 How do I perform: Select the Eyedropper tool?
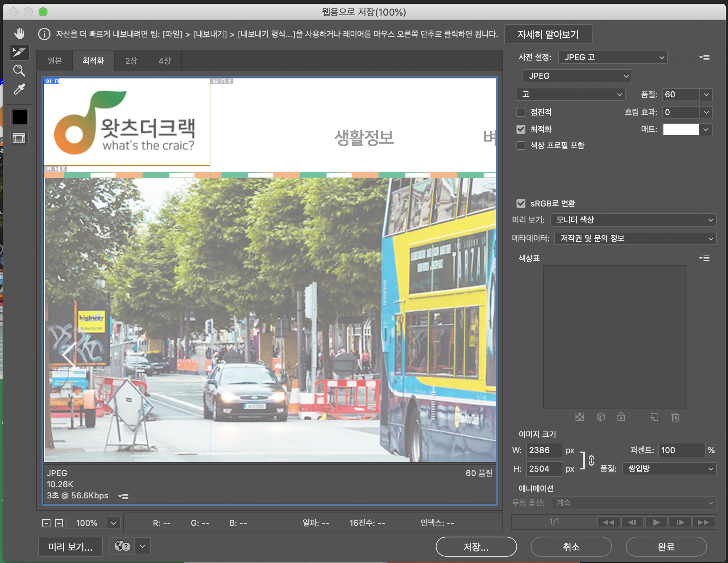click(x=19, y=89)
